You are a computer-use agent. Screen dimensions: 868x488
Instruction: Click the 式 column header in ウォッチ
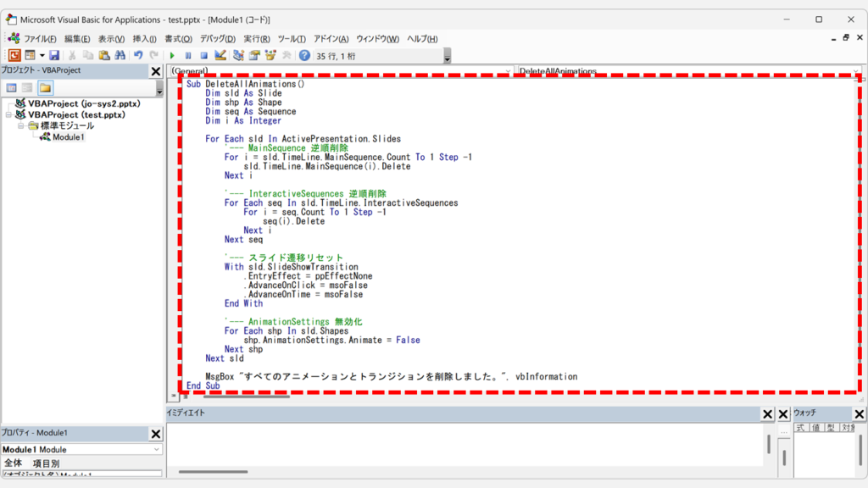pos(800,428)
